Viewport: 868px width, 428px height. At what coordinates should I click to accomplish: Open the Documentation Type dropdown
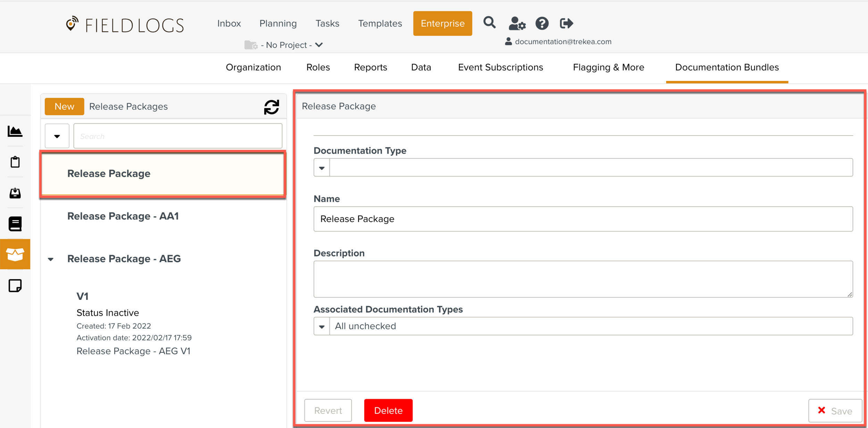click(x=322, y=168)
